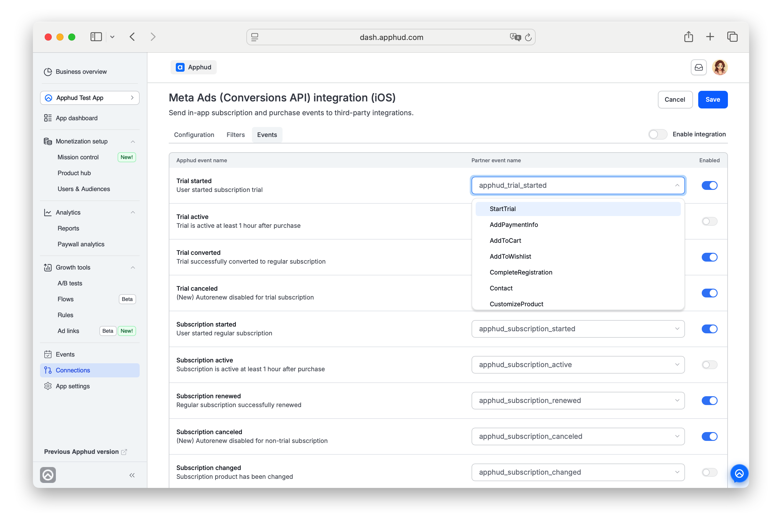Select AddPaymentInfo option
The height and width of the screenshot is (532, 782).
578,225
